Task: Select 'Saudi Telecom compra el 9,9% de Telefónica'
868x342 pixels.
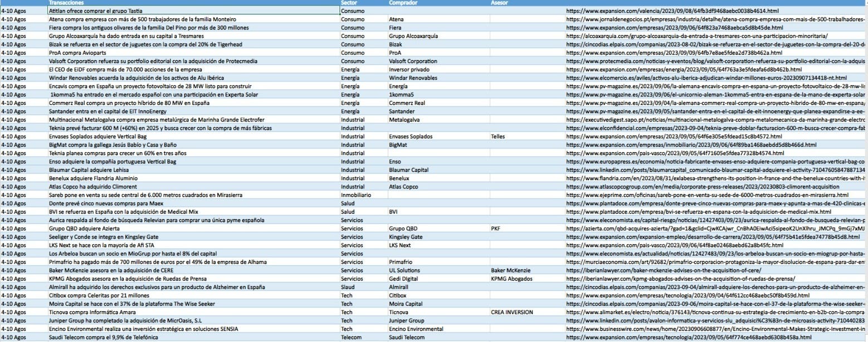Action: [193, 337]
